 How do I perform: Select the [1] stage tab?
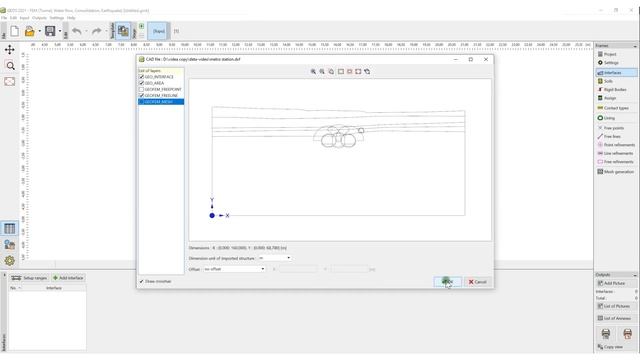point(176,31)
